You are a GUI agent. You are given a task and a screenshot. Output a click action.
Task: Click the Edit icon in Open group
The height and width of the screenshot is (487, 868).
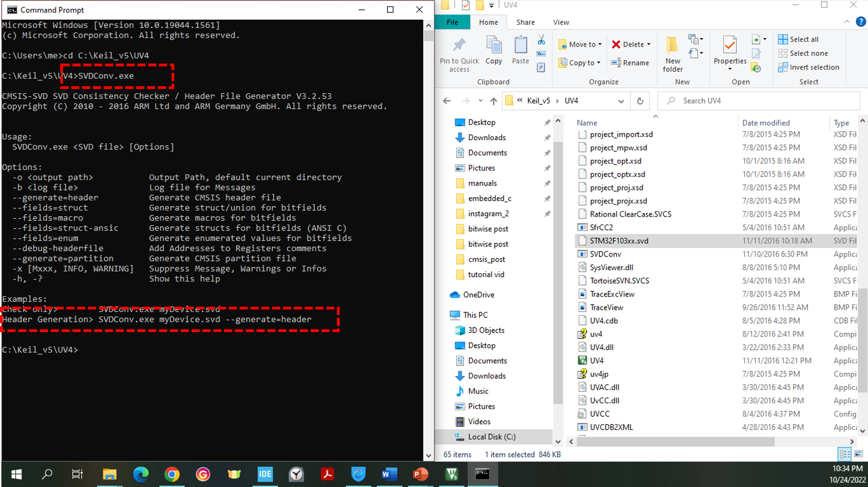click(x=756, y=53)
